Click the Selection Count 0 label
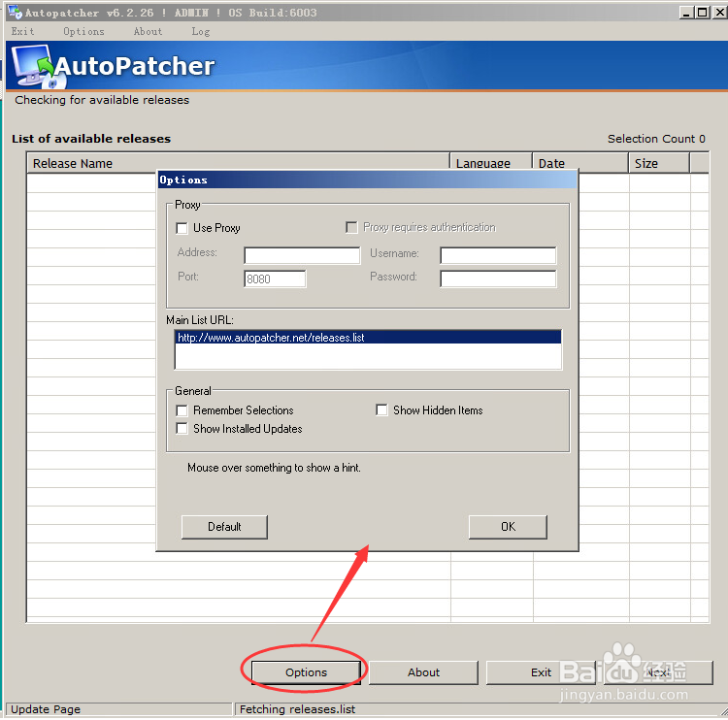Screen dimensions: 728x720 point(656,139)
